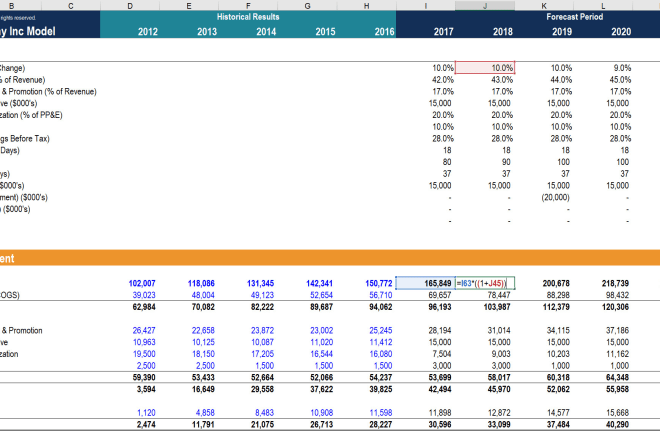Select the COGS value 78,447
Screen dimensions: 660x440
tap(499, 295)
